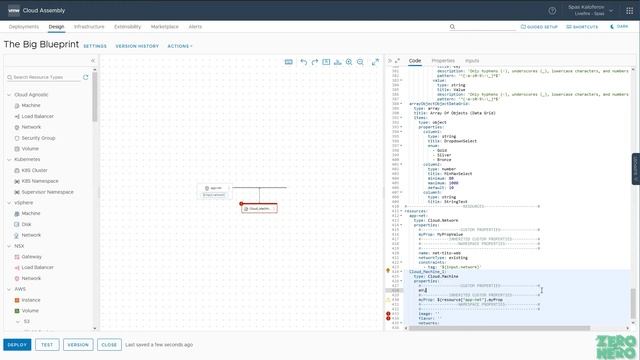Go to the Alerts tab
Screen dimensions: 640x360
click(195, 27)
